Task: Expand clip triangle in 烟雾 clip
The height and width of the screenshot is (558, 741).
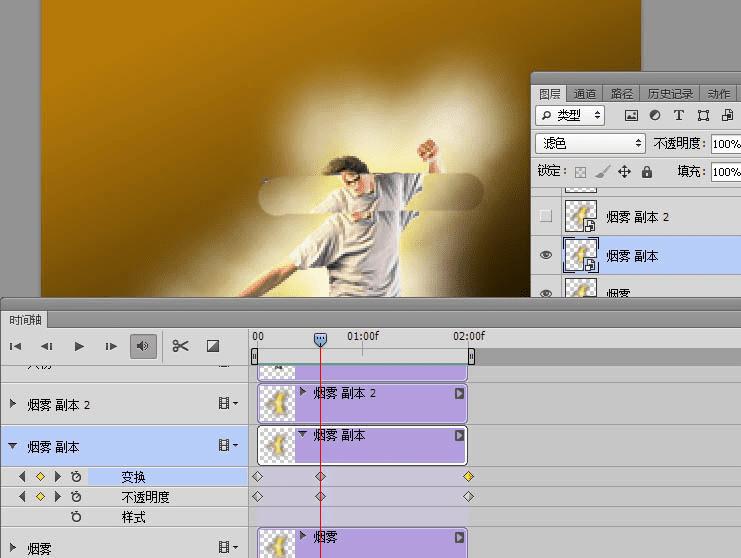Action: pyautogui.click(x=302, y=535)
